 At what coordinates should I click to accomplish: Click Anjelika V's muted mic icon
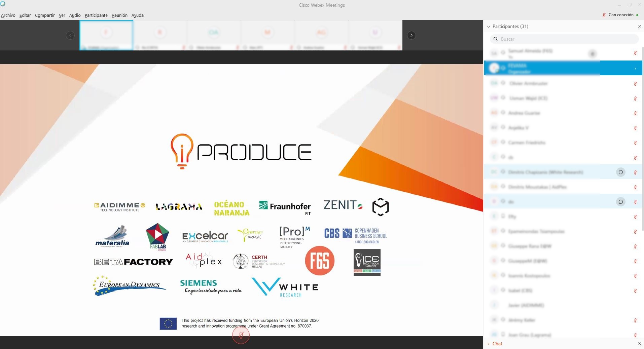pyautogui.click(x=635, y=128)
